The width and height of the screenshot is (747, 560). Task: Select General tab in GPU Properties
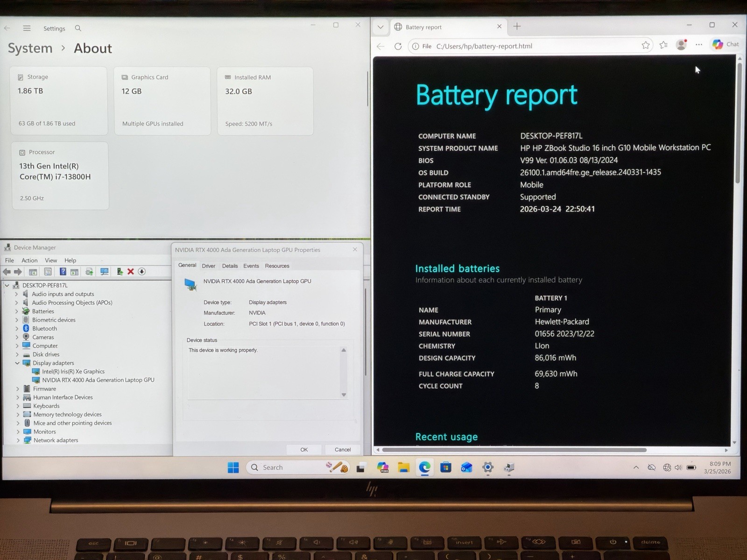pyautogui.click(x=187, y=265)
